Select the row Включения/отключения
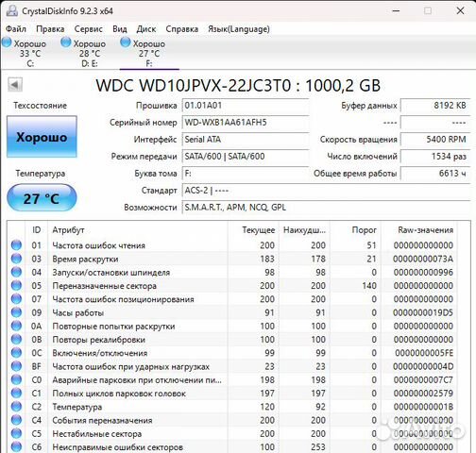 click(x=232, y=353)
